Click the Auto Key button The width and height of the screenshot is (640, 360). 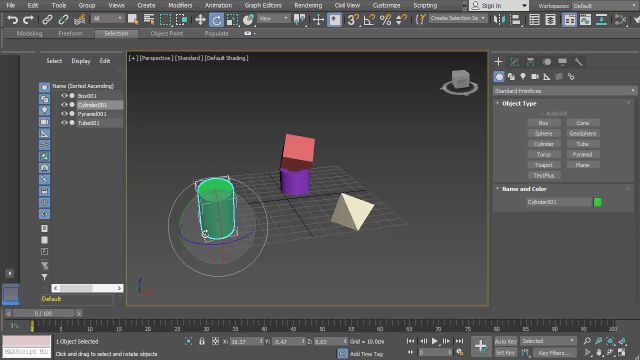click(506, 341)
